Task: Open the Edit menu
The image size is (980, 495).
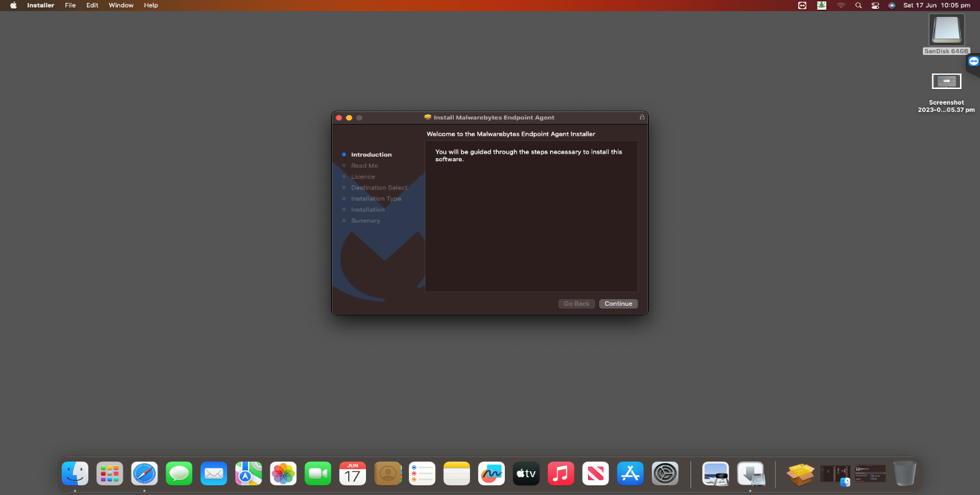Action: tap(92, 5)
